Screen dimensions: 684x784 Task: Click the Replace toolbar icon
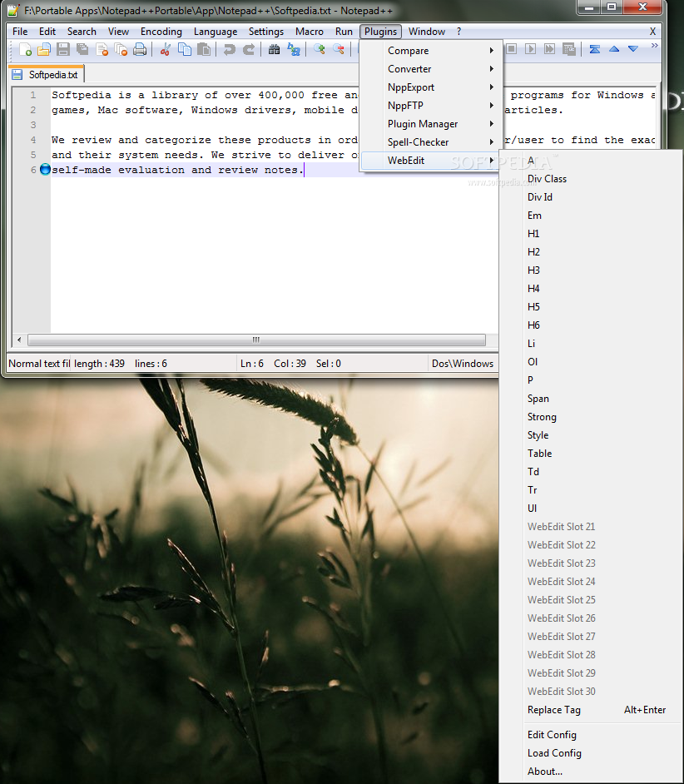(x=294, y=49)
